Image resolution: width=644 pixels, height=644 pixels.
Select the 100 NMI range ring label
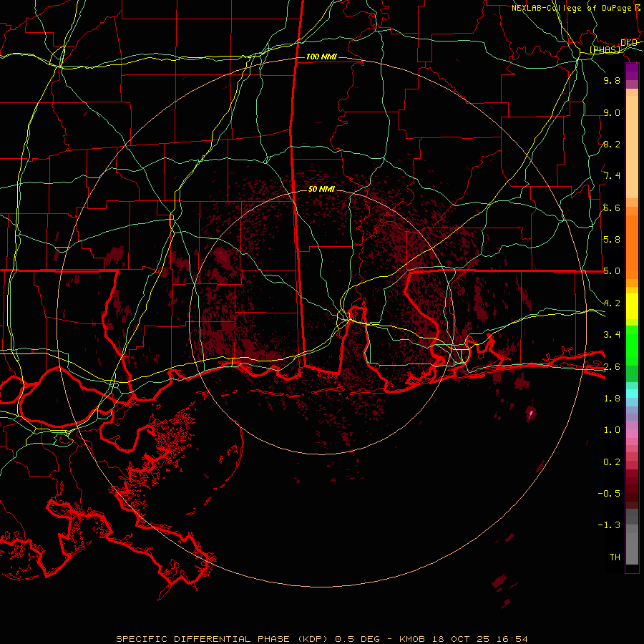click(321, 57)
